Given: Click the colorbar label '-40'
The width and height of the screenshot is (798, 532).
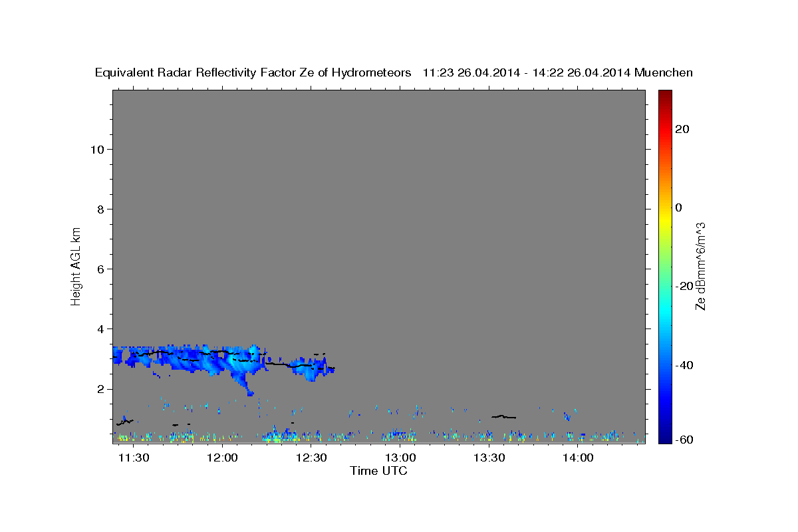Looking at the screenshot, I should 685,364.
